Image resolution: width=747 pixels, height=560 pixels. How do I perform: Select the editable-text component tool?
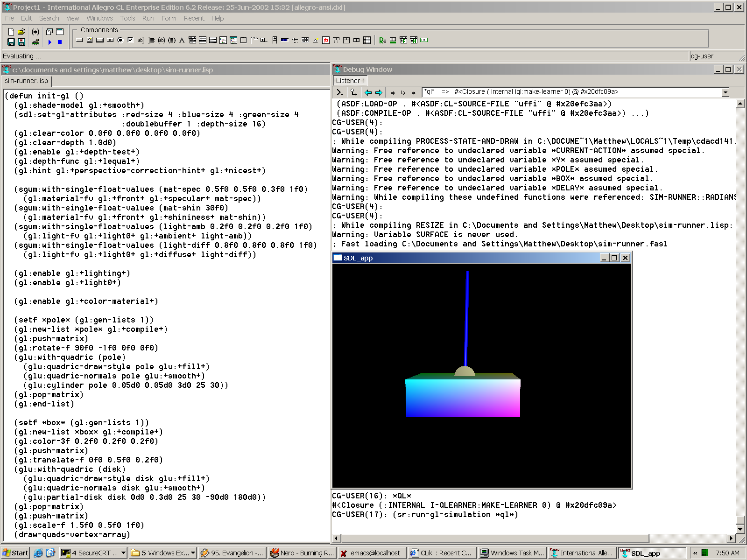[141, 41]
